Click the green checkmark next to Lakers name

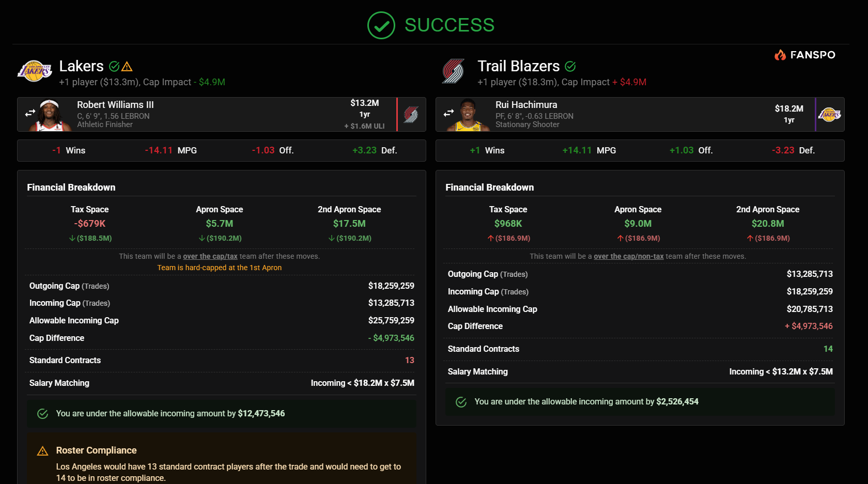[114, 67]
